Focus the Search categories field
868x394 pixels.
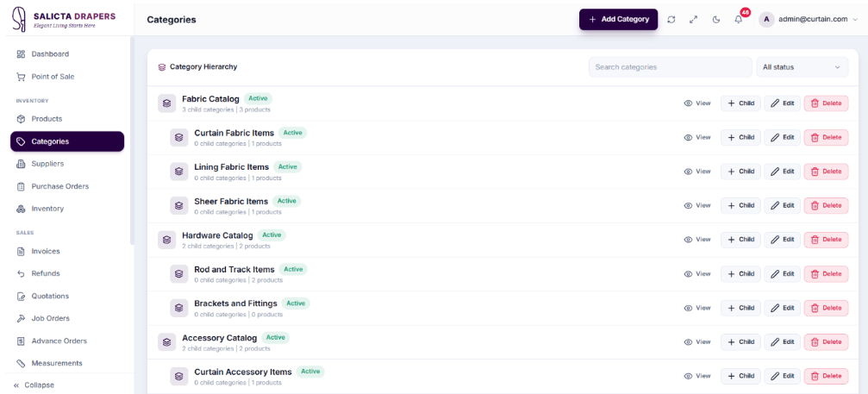click(670, 67)
